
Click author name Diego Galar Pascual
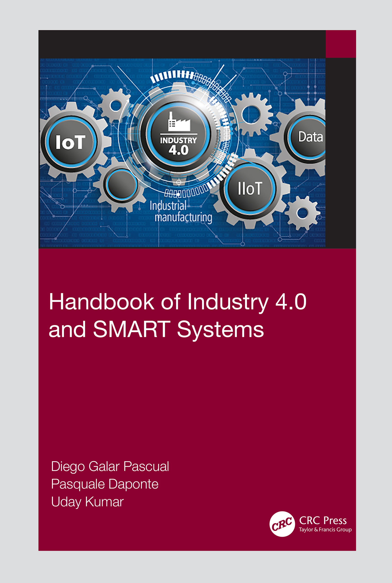pyautogui.click(x=110, y=467)
